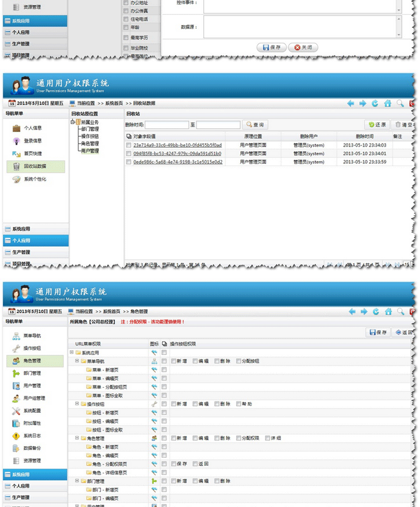Check 保存 permission in 角色 - 分配权限页 row
This screenshot has height=507, width=420.
point(173,464)
